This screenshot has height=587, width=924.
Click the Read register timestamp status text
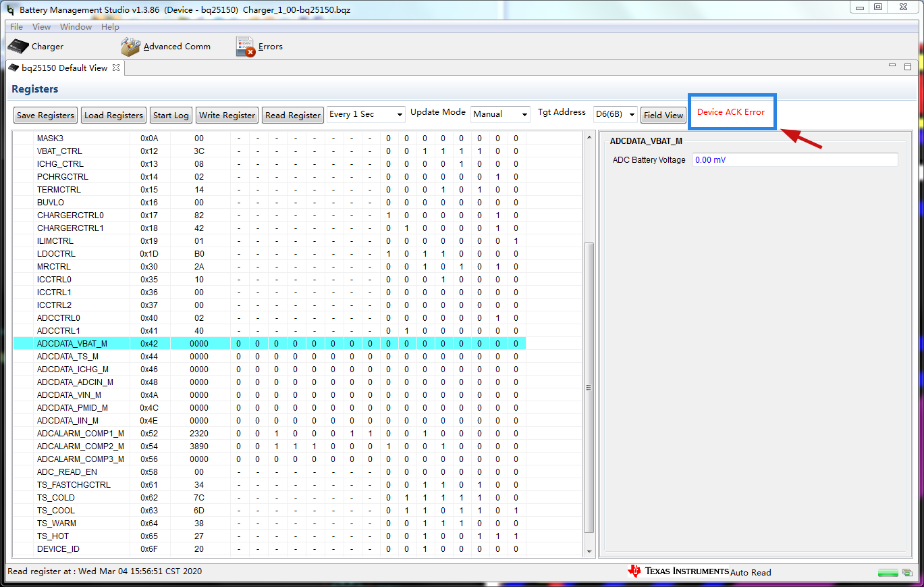click(x=105, y=571)
